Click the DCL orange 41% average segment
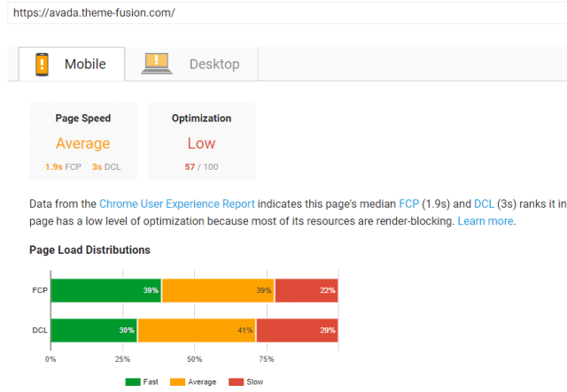567x392 pixels. [x=197, y=330]
